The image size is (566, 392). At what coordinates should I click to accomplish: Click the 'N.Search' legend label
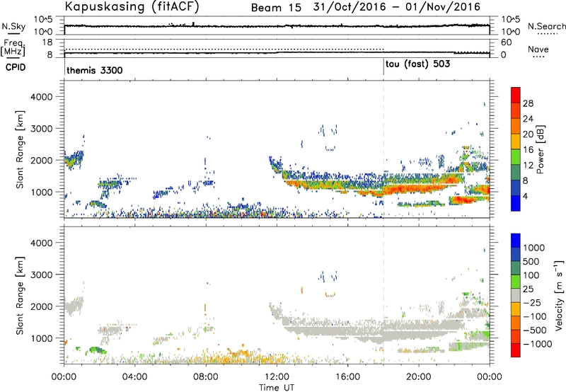coord(546,26)
